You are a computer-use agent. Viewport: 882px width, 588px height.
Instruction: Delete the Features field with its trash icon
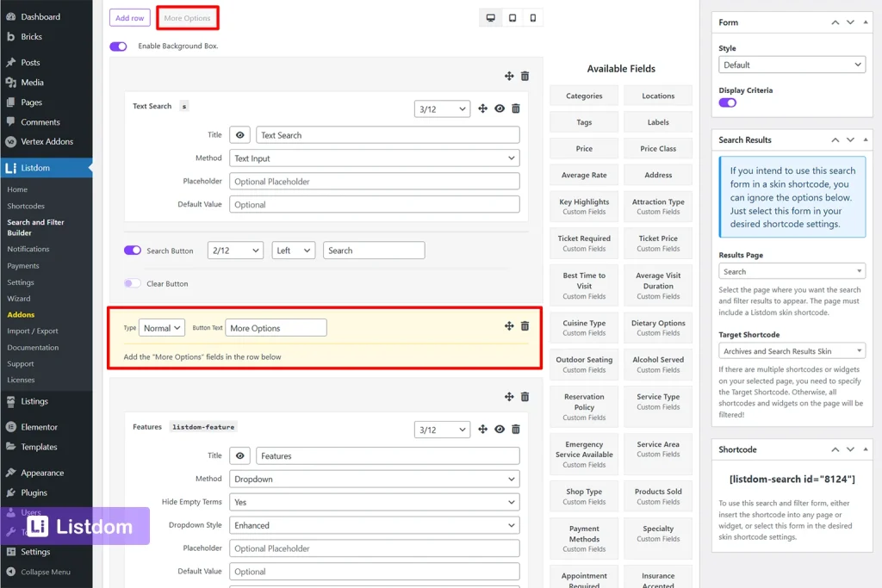(515, 429)
